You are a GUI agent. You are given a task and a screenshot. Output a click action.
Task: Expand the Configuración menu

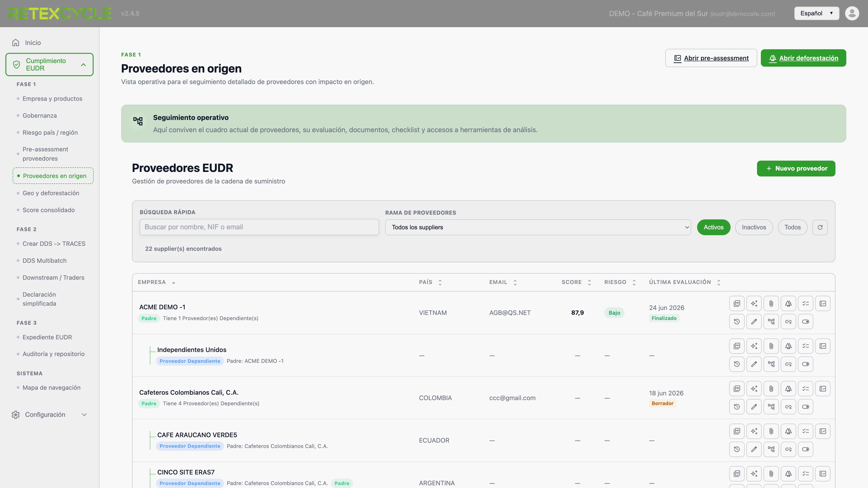pyautogui.click(x=50, y=415)
